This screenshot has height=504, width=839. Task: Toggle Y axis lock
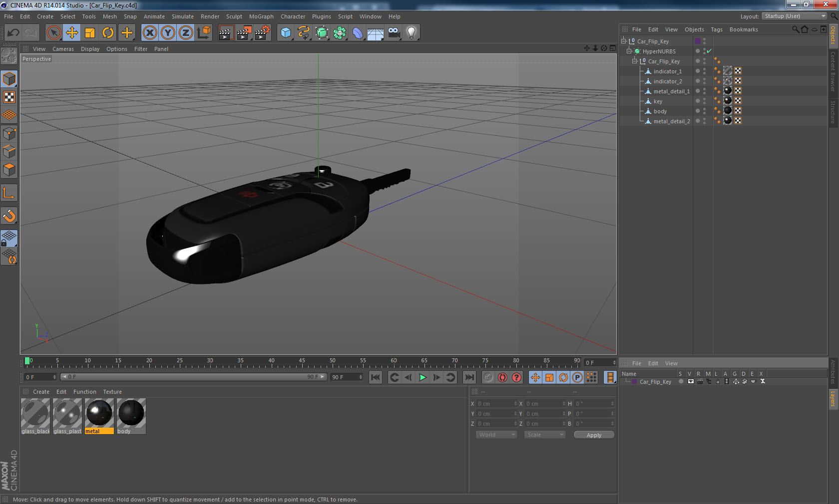pos(168,33)
